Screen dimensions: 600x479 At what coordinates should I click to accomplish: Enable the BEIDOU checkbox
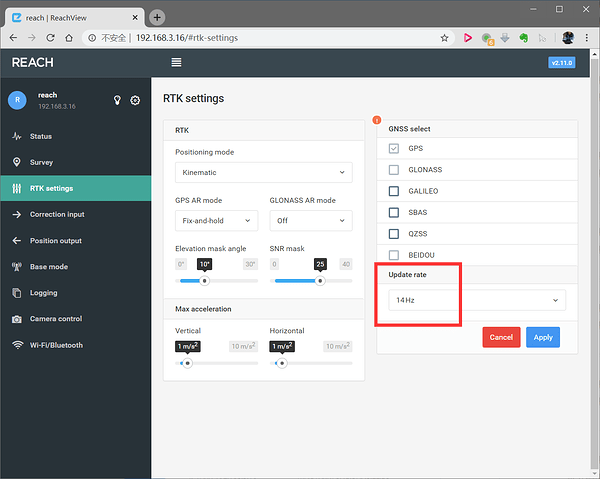click(394, 255)
